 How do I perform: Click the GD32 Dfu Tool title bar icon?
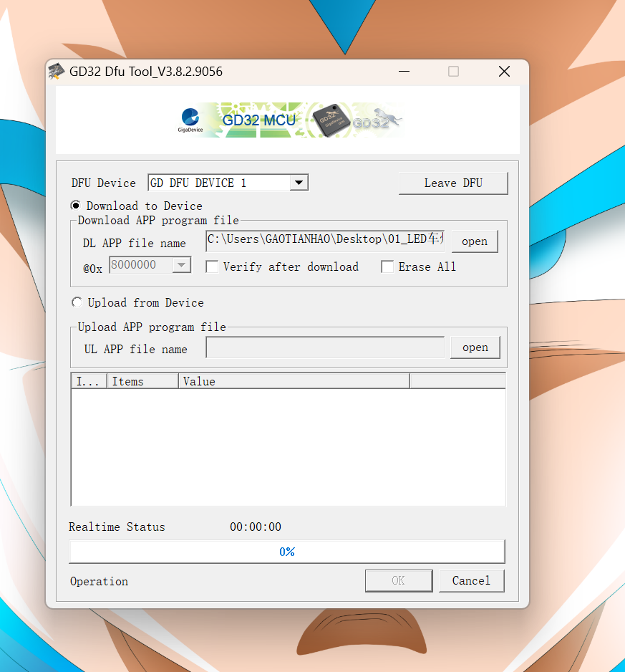point(56,71)
